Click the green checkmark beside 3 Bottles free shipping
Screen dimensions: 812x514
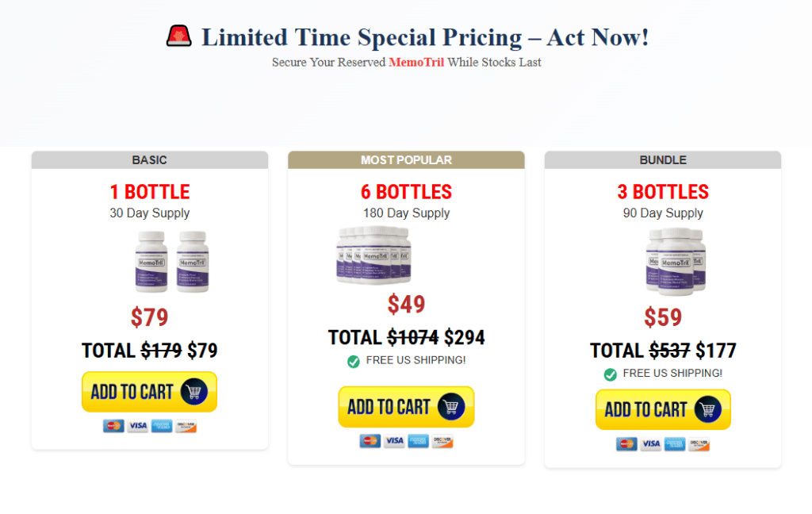point(610,374)
